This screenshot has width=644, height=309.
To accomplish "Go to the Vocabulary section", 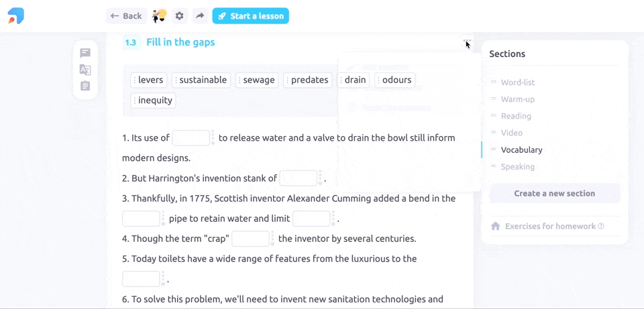I will (521, 150).
